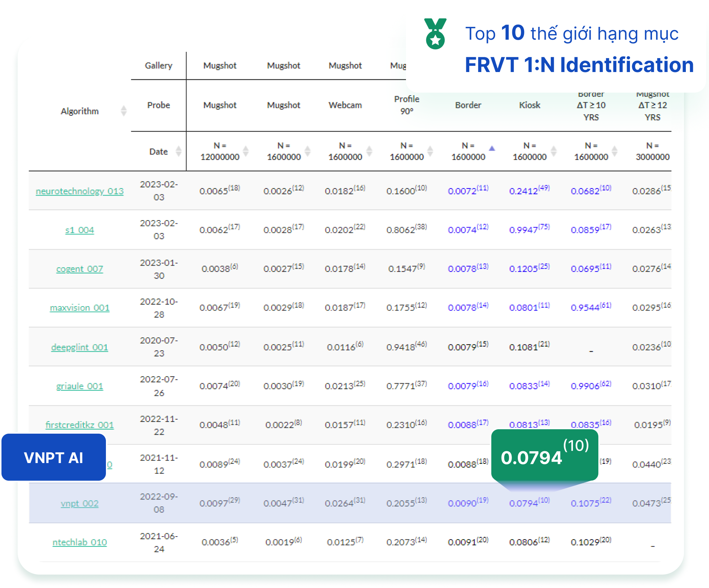Screen dimensions: 709x588
Task: Click the VNPT AI blue label
Action: coord(54,458)
